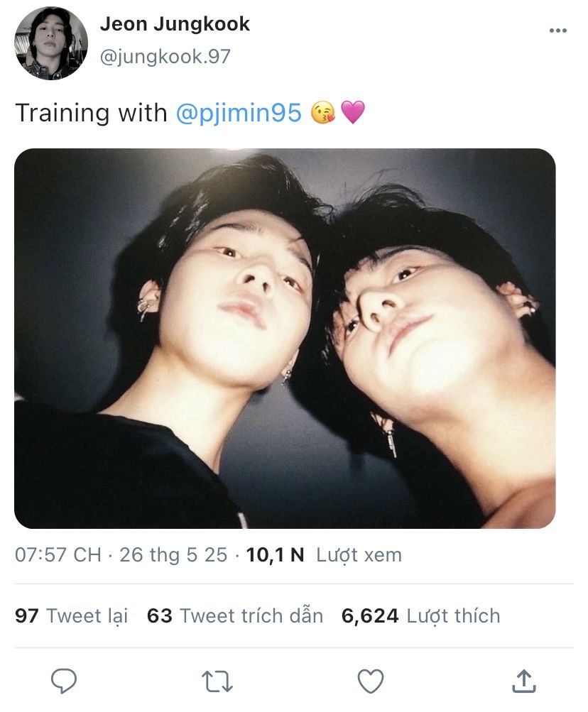Open the @pjimin95 mention link
Viewport: 588px width, 712px height.
(239, 113)
